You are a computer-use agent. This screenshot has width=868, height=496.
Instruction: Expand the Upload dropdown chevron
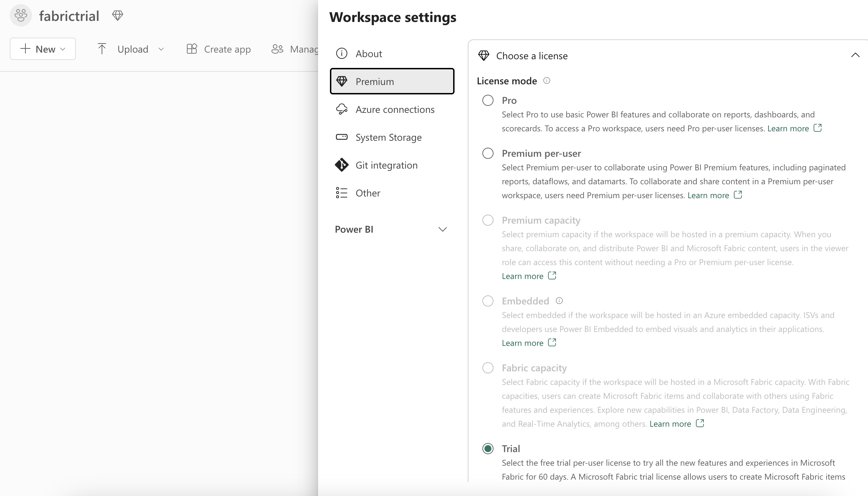tap(161, 49)
